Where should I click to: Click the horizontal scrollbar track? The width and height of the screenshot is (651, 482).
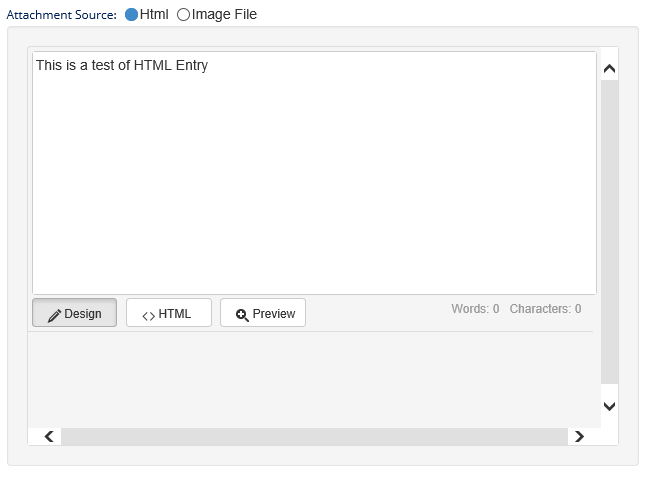click(x=313, y=436)
